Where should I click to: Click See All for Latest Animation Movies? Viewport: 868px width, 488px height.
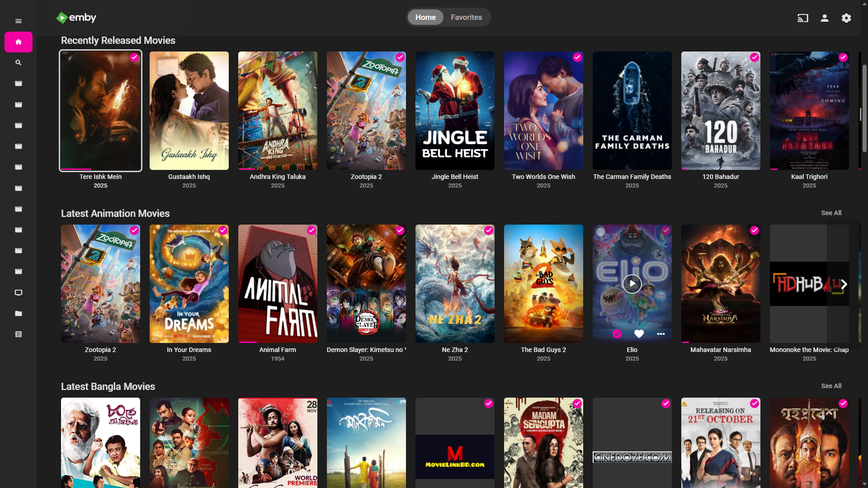click(831, 213)
